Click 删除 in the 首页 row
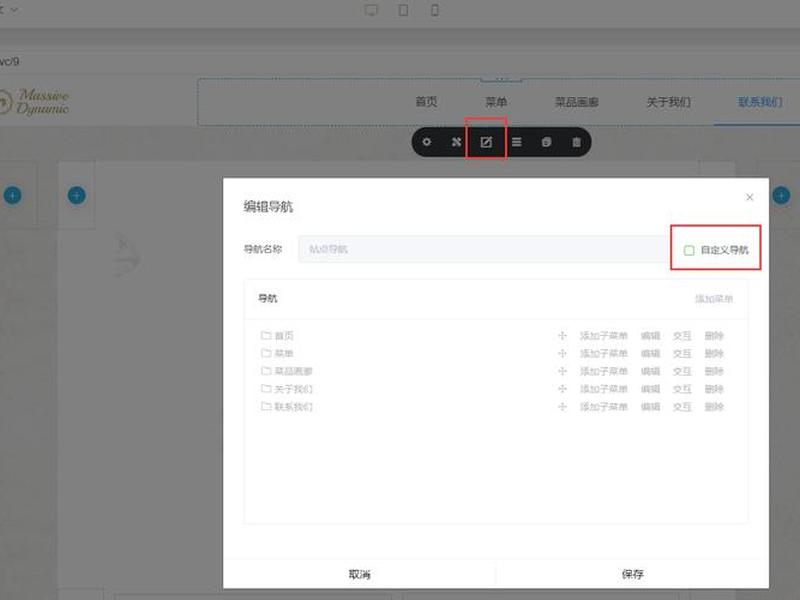800x600 pixels. 714,336
